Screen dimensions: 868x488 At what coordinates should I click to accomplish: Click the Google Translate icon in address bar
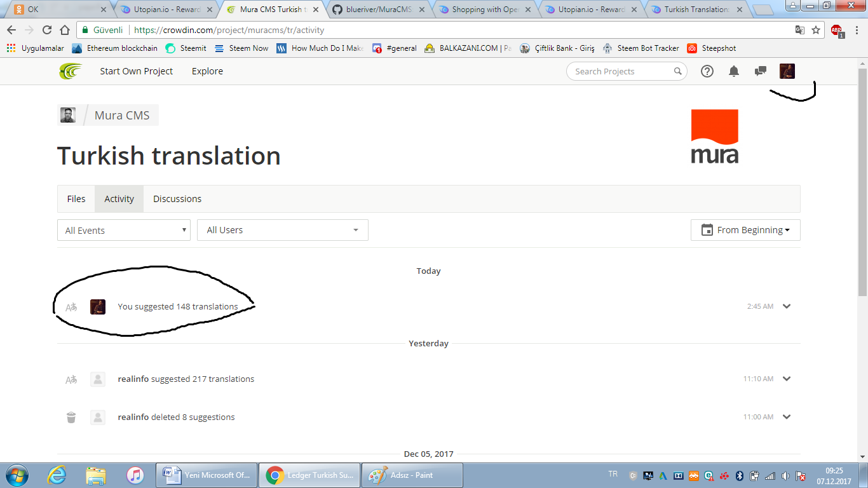tap(800, 30)
